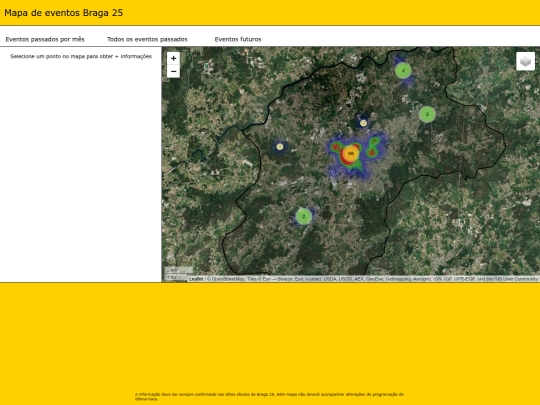540x405 pixels.
Task: Click the green cluster of 2 south of city
Action: pyautogui.click(x=303, y=216)
